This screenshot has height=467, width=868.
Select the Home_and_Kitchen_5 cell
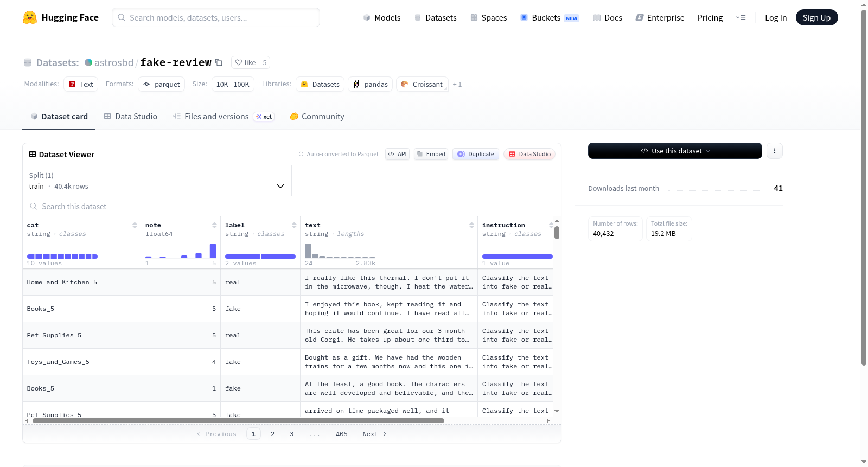[81, 282]
